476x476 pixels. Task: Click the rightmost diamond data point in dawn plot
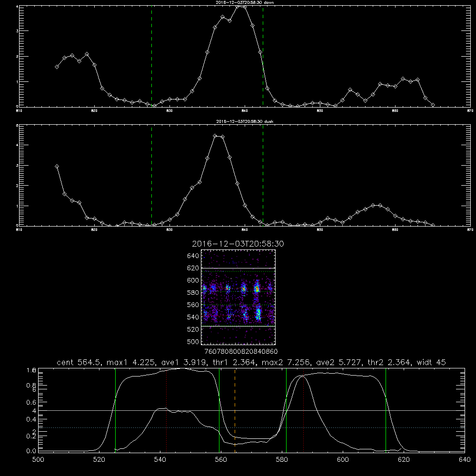pos(433,105)
